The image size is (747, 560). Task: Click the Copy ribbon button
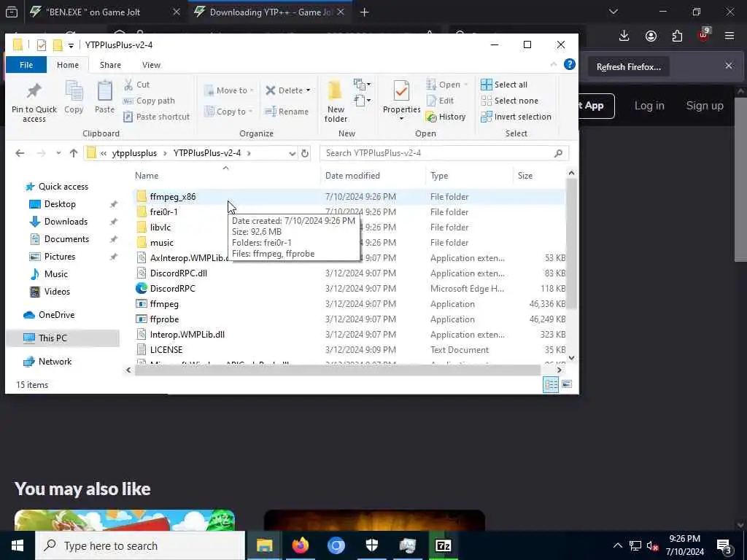coord(74,98)
